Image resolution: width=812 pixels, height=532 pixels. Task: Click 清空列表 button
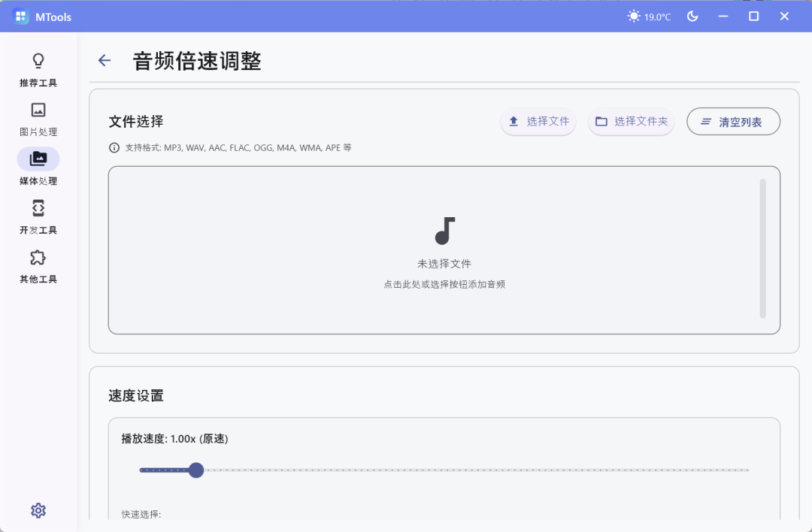point(733,122)
